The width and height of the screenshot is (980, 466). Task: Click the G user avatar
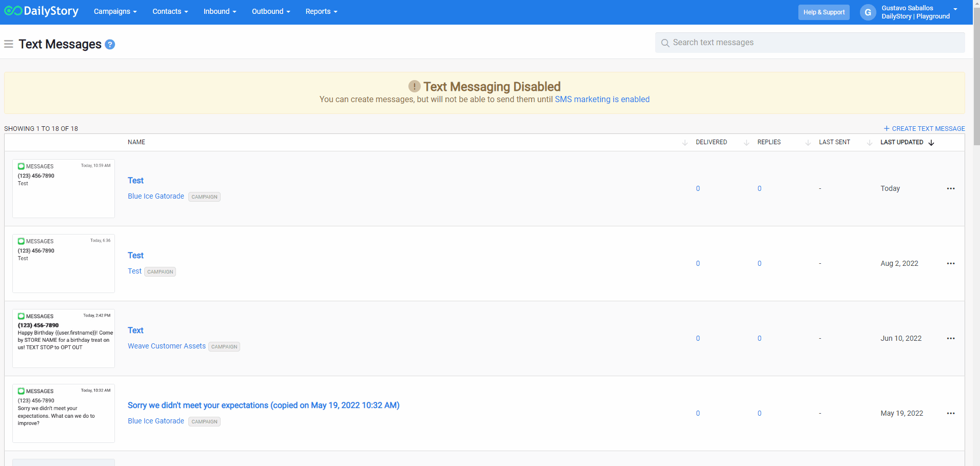click(x=868, y=12)
